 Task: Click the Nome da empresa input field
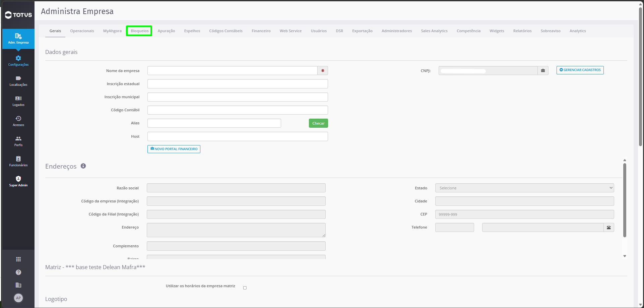tap(233, 71)
